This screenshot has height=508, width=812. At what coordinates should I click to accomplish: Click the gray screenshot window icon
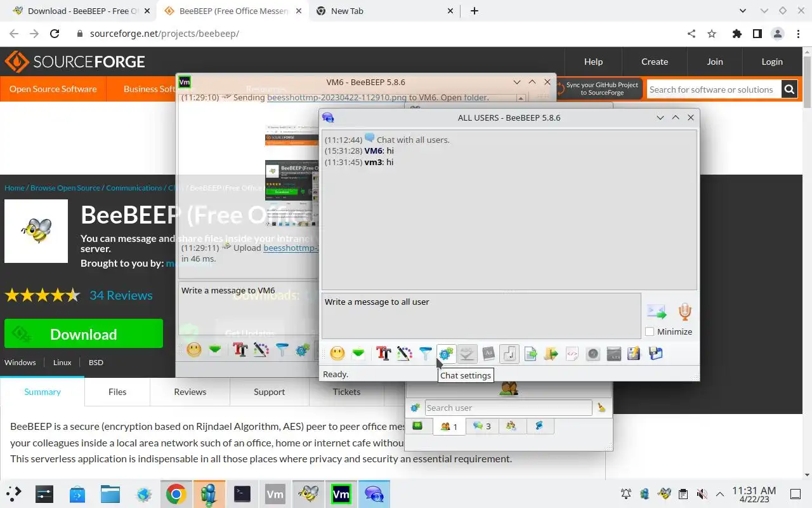[613, 353]
